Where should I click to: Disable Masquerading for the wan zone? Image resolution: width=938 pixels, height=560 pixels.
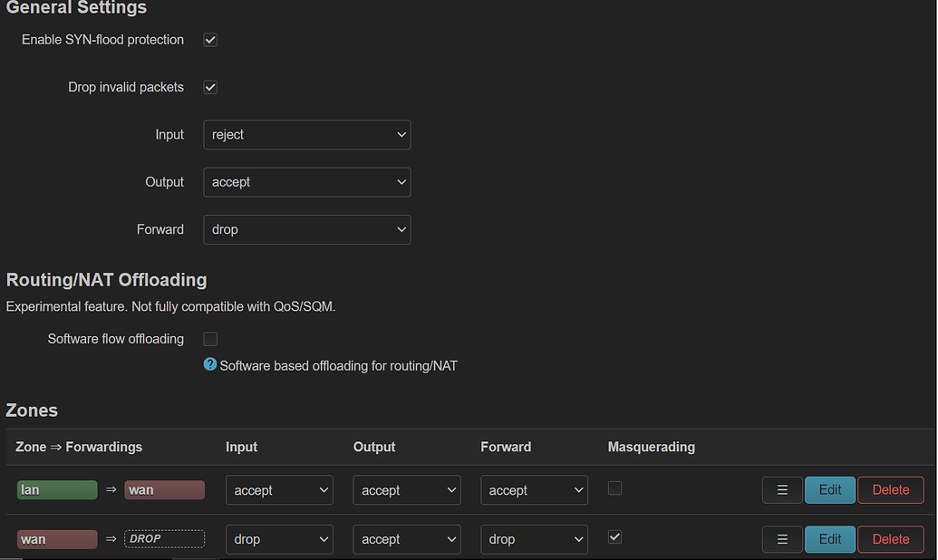[614, 536]
